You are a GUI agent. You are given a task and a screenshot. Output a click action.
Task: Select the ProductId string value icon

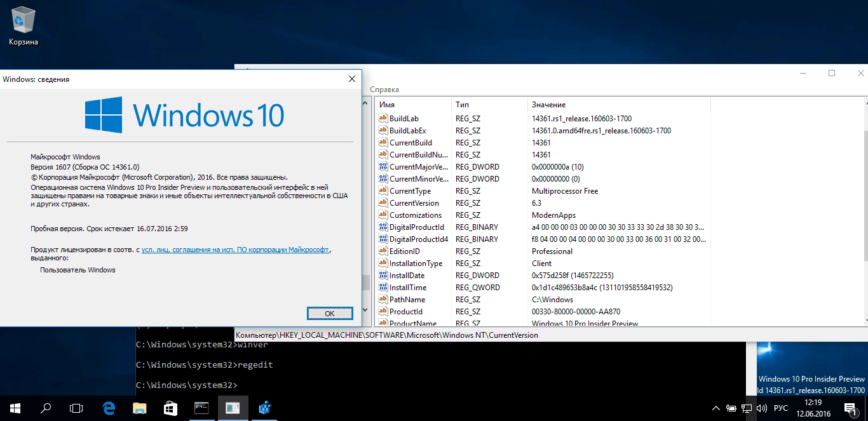[383, 312]
